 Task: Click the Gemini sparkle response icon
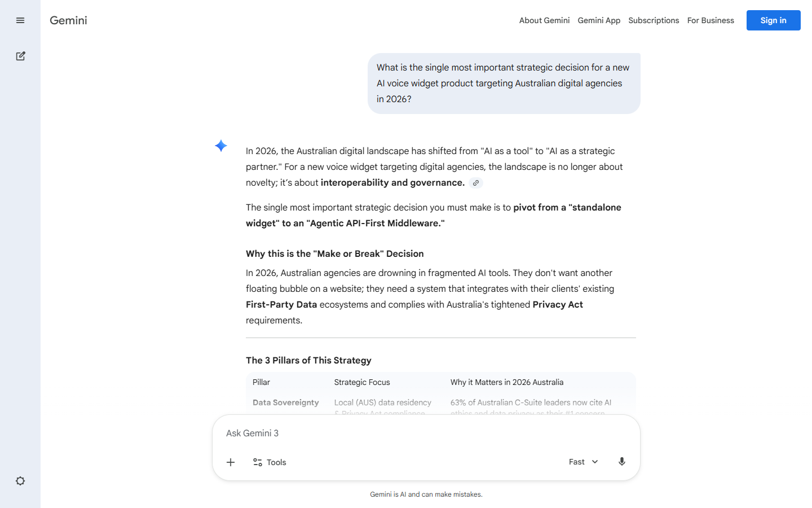[221, 146]
